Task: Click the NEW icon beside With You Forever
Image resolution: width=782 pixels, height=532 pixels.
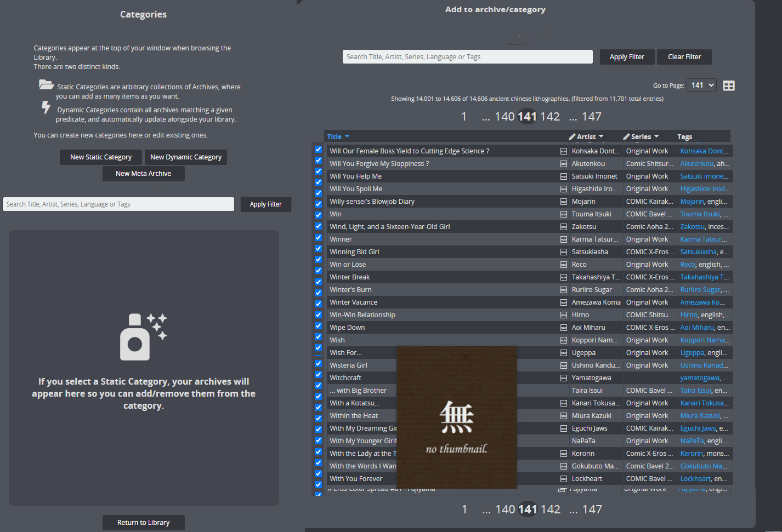Action: 564,478
